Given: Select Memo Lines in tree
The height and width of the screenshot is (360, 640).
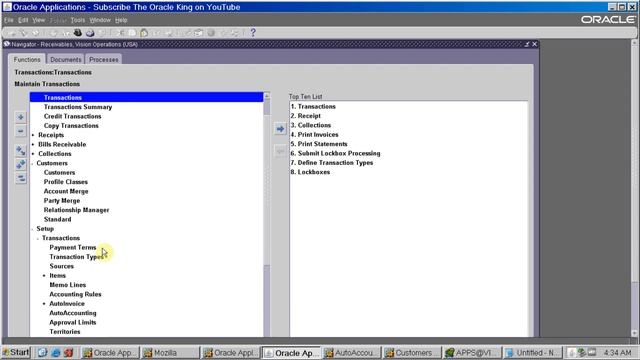Looking at the screenshot, I should click(68, 285).
